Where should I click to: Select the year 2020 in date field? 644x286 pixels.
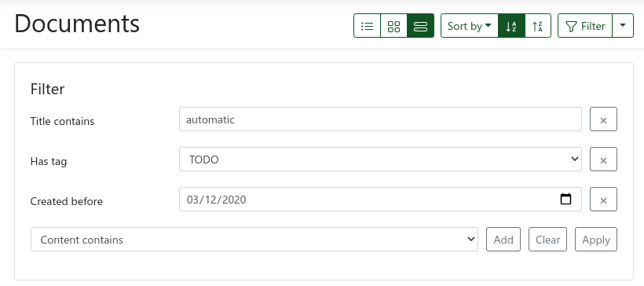pos(235,200)
